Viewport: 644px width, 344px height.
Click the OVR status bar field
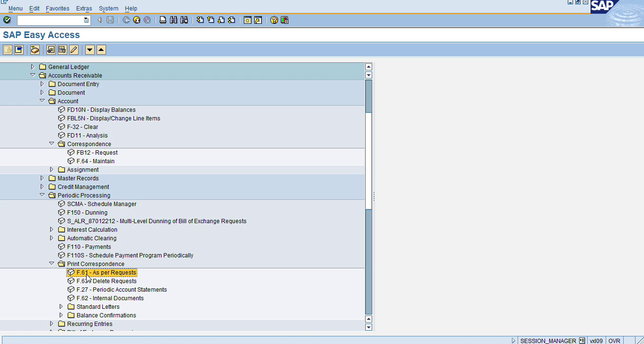(615, 341)
